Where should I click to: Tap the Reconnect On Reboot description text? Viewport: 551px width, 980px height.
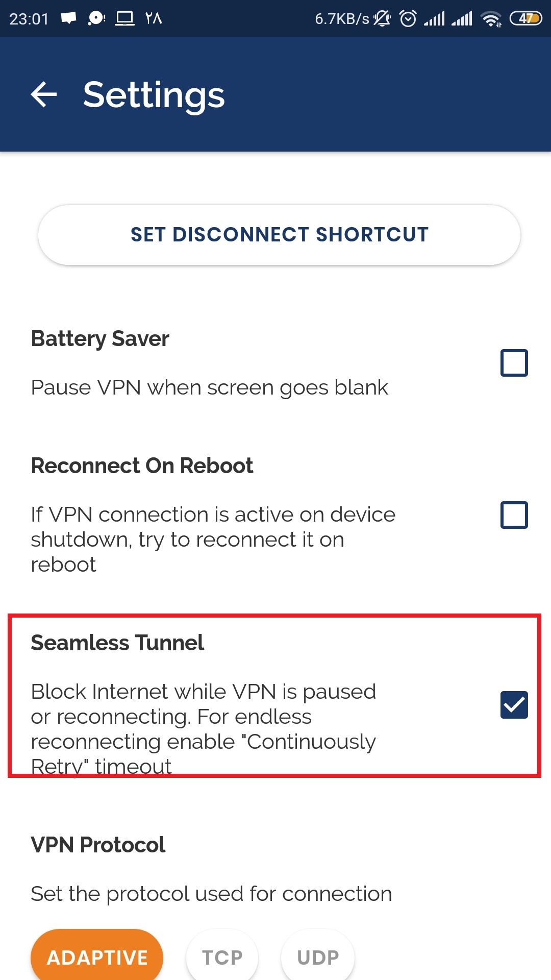point(213,540)
